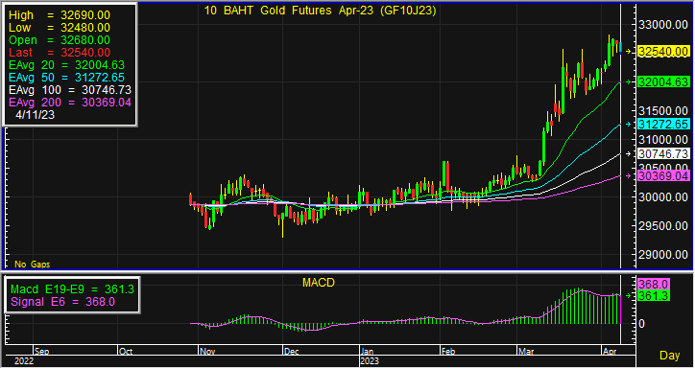Image resolution: width=695 pixels, height=369 pixels.
Task: Click the Signal E6 magenta value tag 368.0
Action: 653,284
